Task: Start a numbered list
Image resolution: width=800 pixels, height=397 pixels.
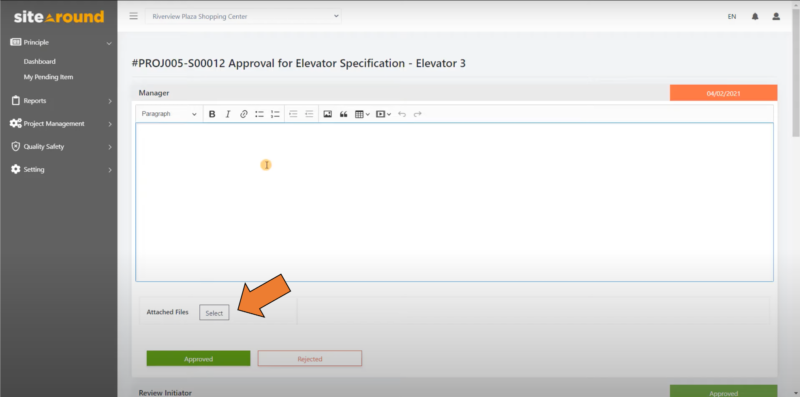Action: point(275,114)
